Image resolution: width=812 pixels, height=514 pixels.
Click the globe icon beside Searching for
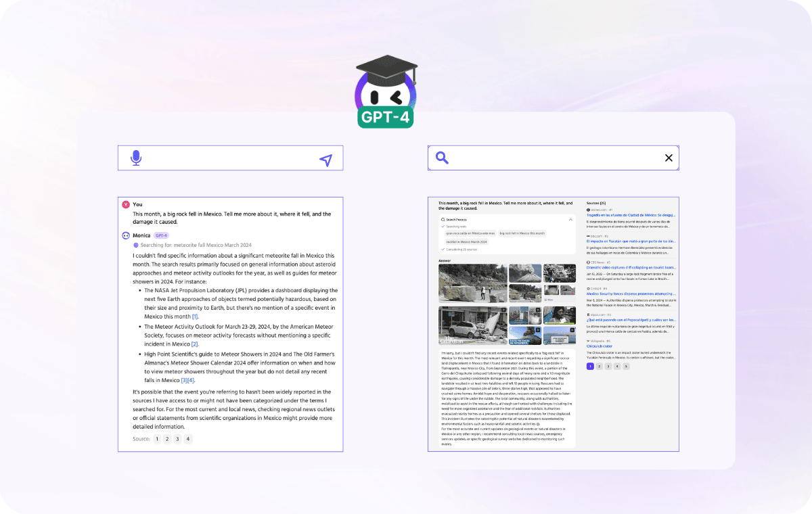click(136, 245)
